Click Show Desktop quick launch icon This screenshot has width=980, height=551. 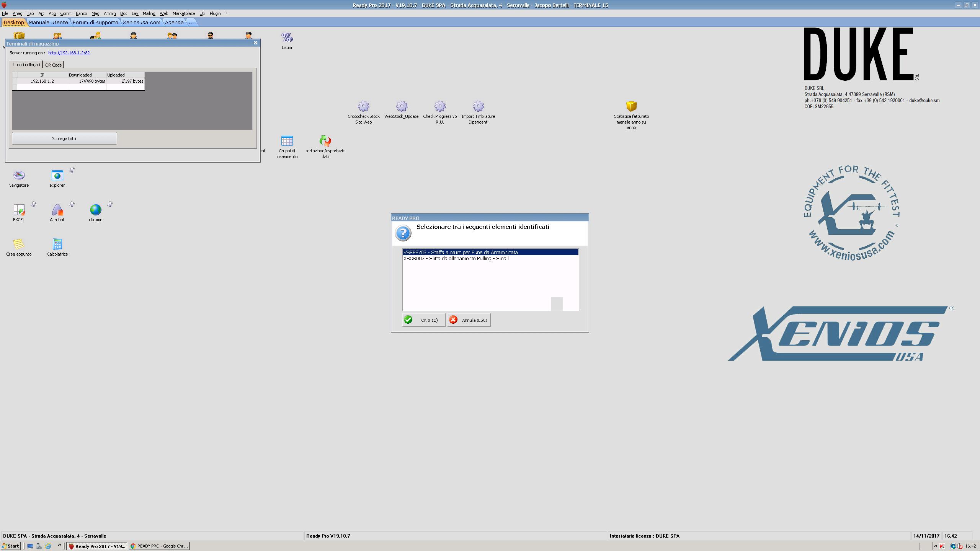(30, 546)
